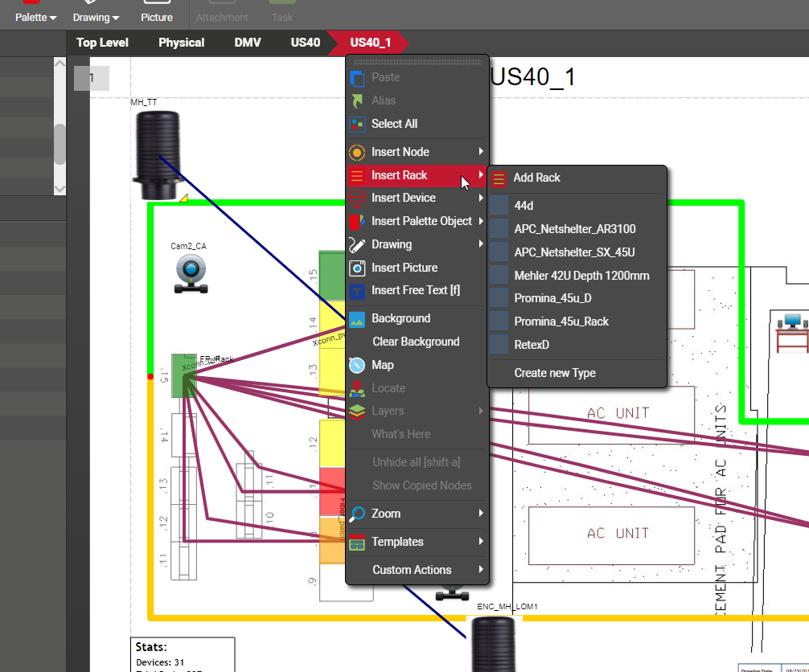Viewport: 809px width, 672px height.
Task: Click the Insert Picture icon
Action: pyautogui.click(x=358, y=268)
